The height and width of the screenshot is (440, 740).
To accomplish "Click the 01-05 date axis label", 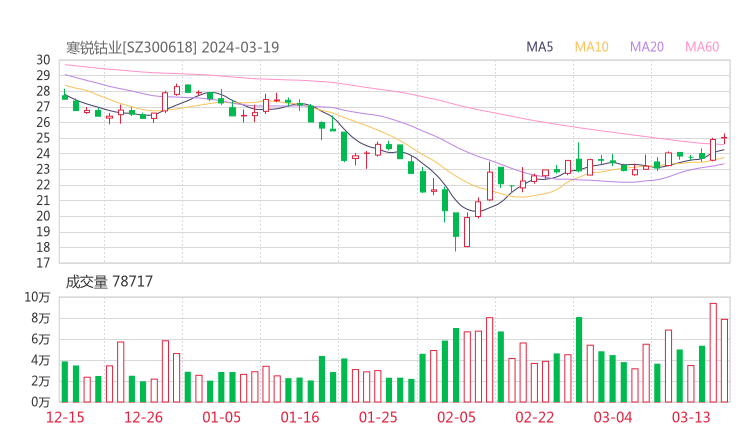I will (x=221, y=417).
